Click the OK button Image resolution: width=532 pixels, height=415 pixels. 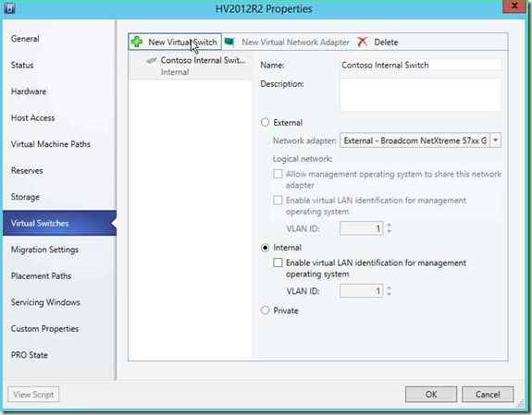click(x=431, y=395)
